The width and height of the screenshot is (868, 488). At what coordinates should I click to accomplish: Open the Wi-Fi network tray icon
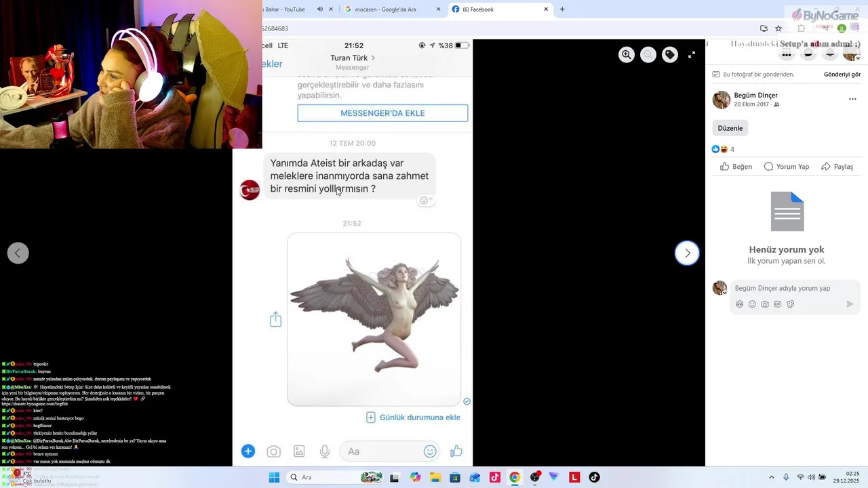[800, 477]
